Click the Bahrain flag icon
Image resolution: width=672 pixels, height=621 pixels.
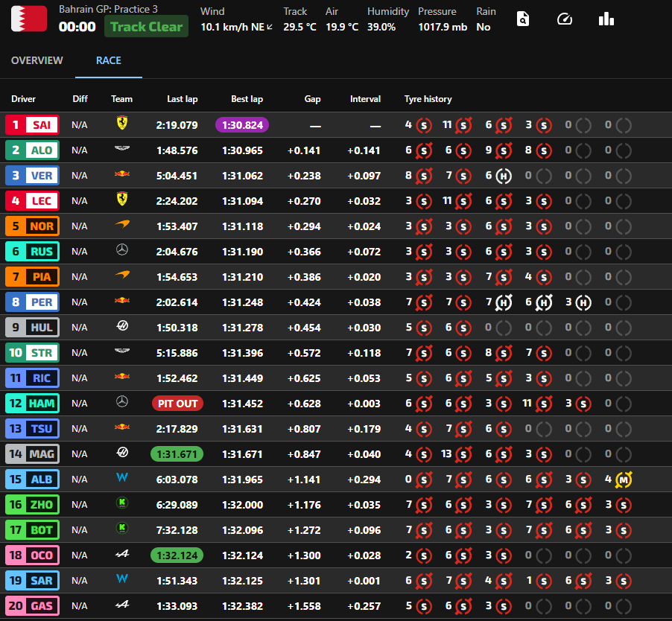click(x=29, y=19)
